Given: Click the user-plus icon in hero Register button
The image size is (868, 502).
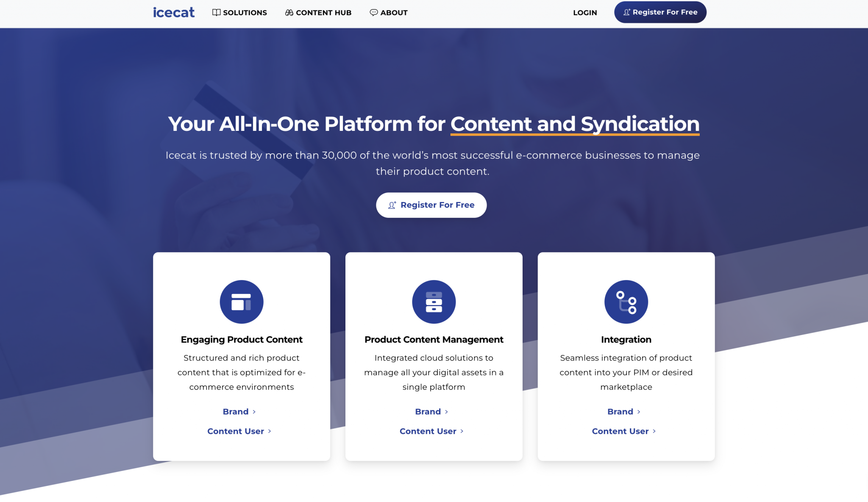Looking at the screenshot, I should [392, 205].
